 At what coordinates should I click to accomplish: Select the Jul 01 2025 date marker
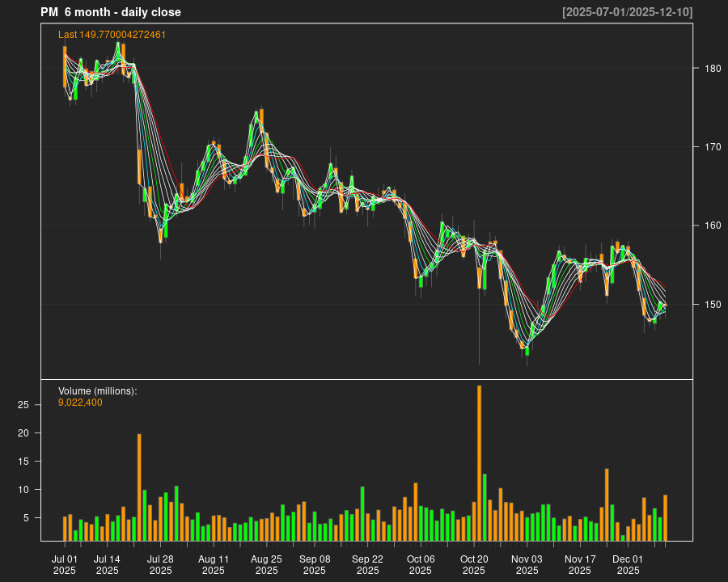[65, 564]
